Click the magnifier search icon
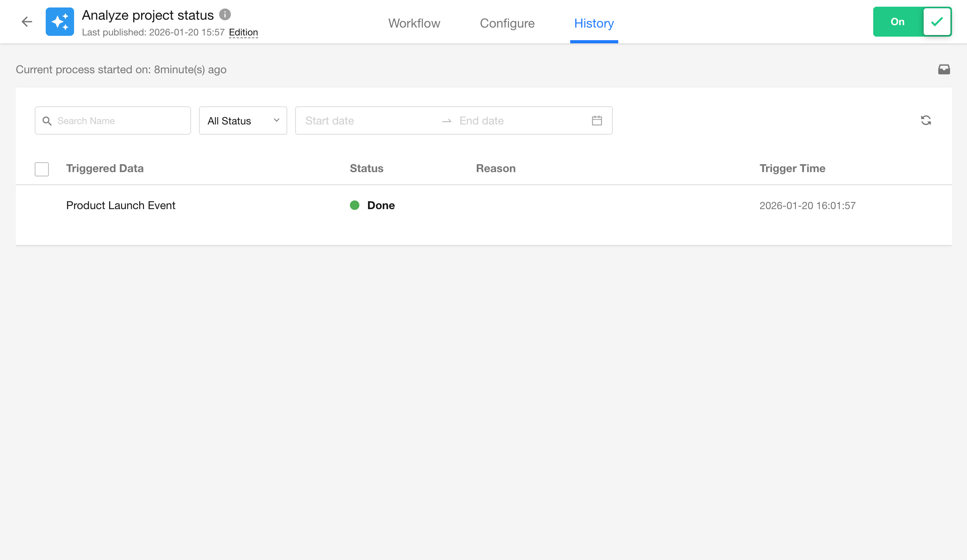Image resolution: width=967 pixels, height=560 pixels. pyautogui.click(x=47, y=121)
